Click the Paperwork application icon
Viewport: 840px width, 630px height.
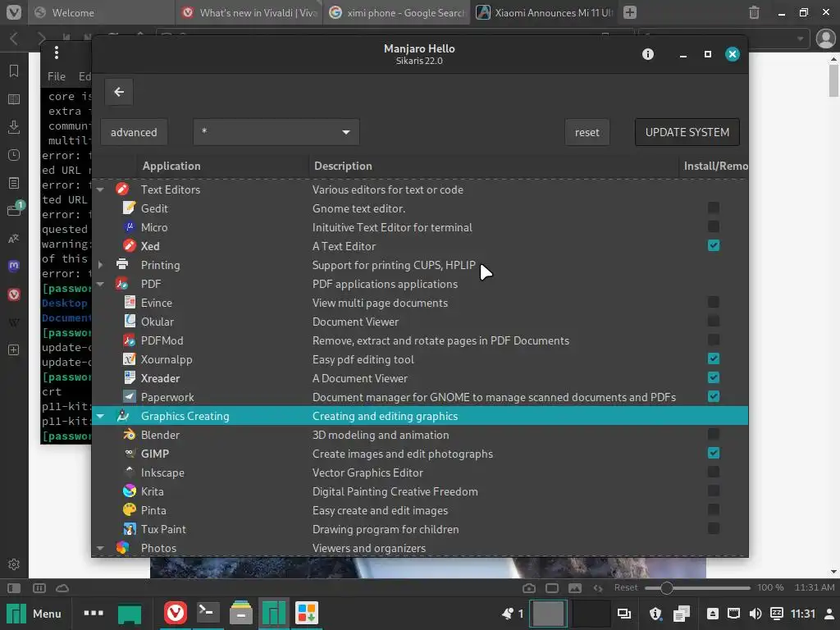(129, 396)
